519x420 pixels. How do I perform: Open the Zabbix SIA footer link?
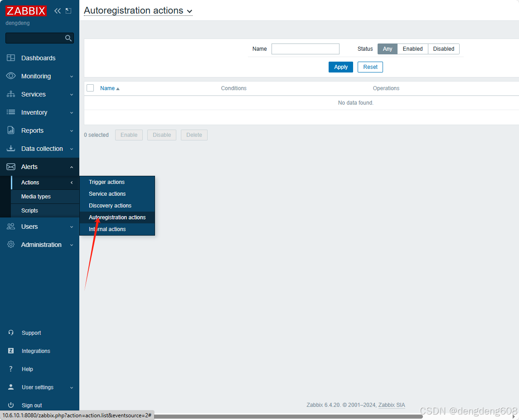coord(391,405)
